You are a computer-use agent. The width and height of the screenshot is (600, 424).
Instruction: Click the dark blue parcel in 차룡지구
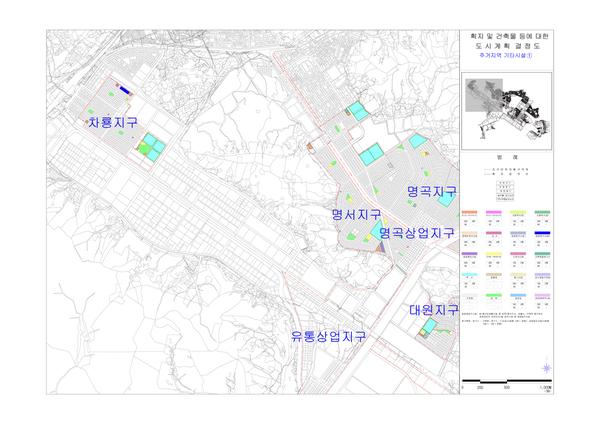point(125,90)
